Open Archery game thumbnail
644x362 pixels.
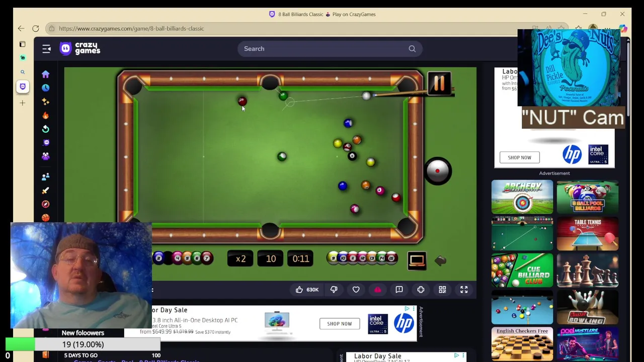pos(522,197)
